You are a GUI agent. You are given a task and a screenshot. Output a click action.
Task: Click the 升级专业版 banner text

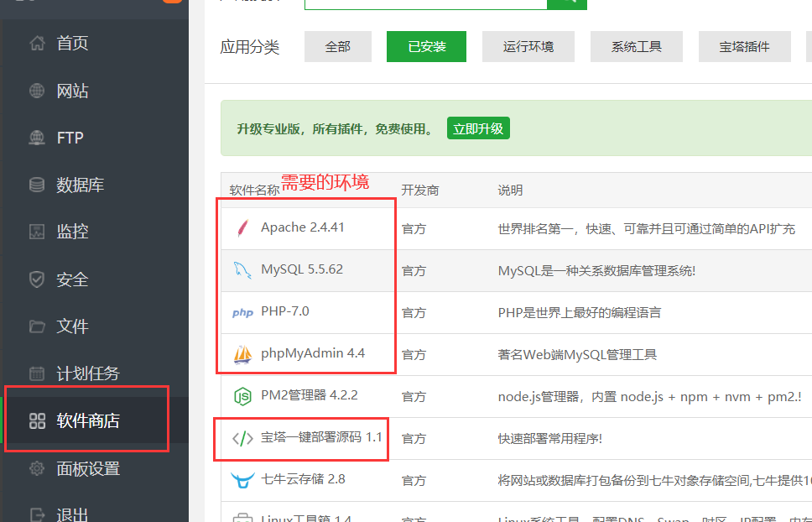click(336, 129)
